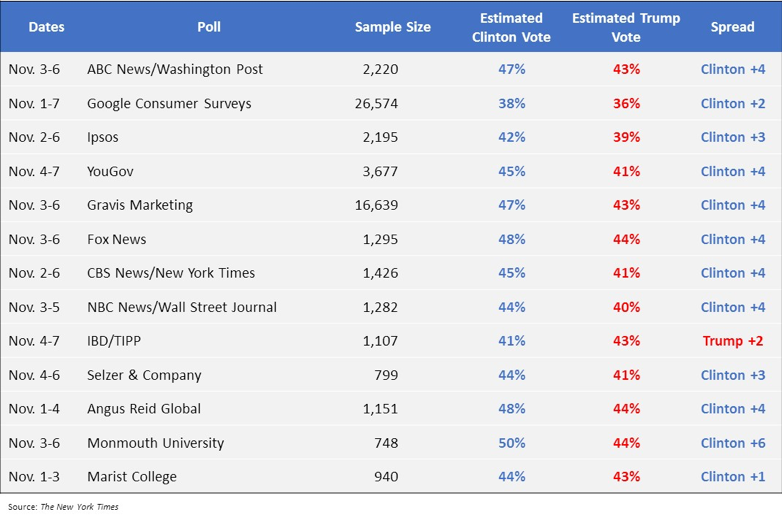Select the Clinton +1 spread value
This screenshot has width=782, height=526.
coord(732,477)
